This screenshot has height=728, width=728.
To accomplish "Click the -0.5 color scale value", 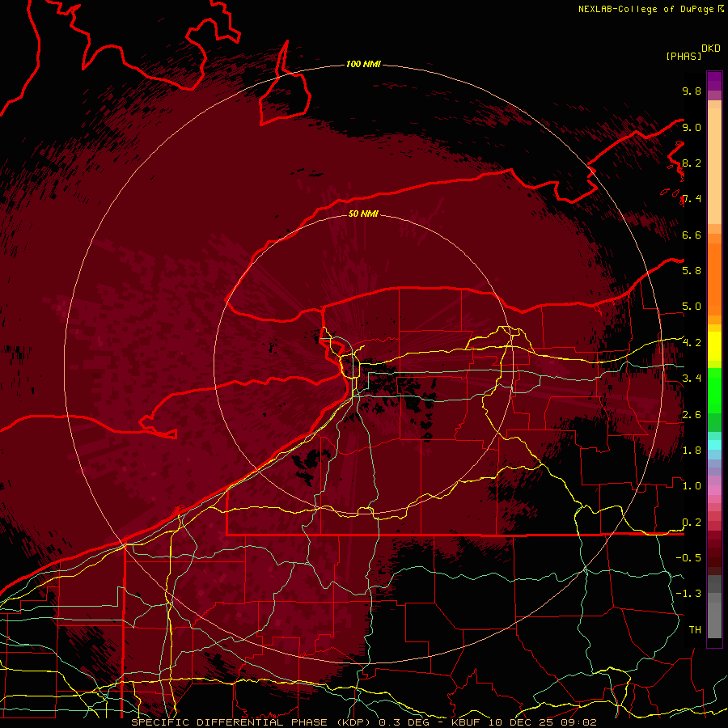I will (x=688, y=558).
